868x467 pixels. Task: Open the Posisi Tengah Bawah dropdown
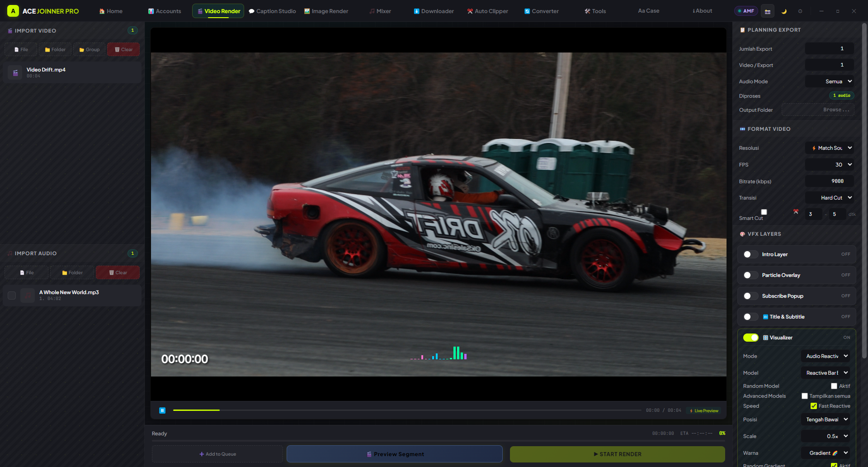point(826,419)
